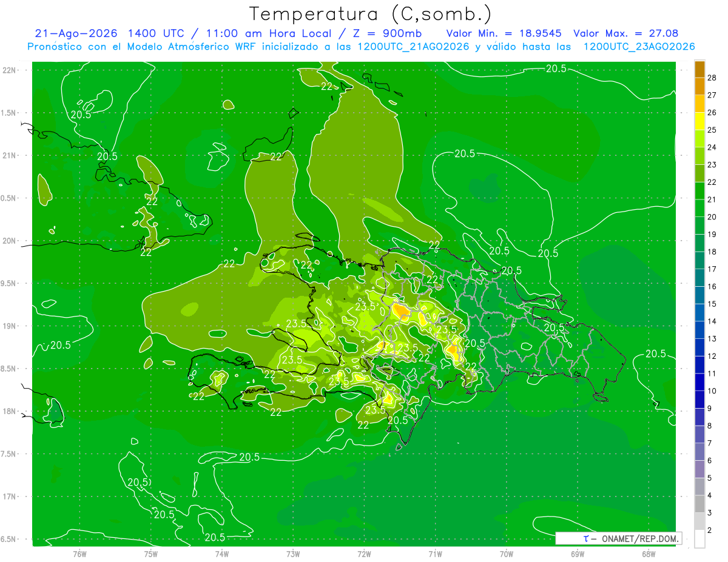This screenshot has width=728, height=562.
Task: Click the '76W' longitude axis label
Action: point(79,554)
